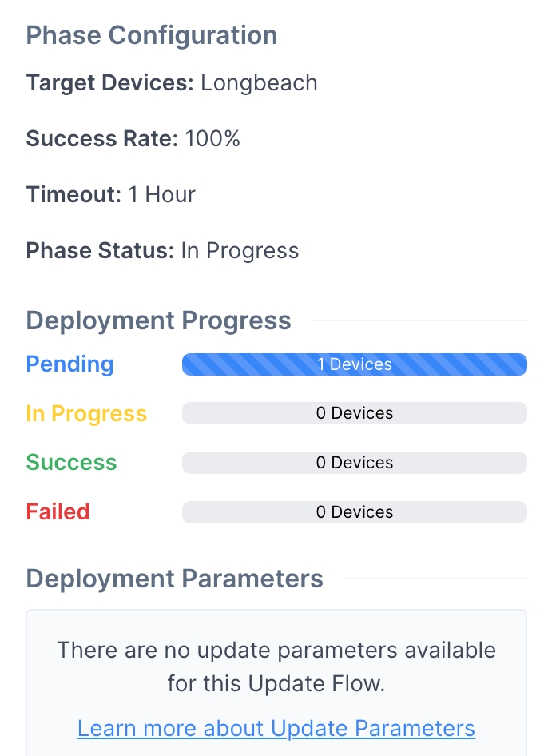Click the Phase Status In Progress value
This screenshot has width=556, height=756.
240,251
